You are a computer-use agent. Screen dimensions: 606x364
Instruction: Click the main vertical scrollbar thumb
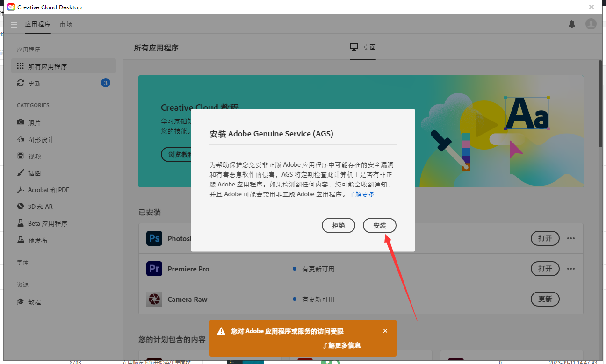pos(600,104)
